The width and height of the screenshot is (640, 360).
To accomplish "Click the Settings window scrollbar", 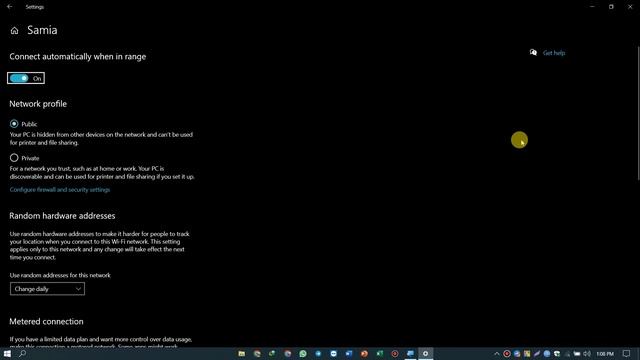I will [638, 112].
